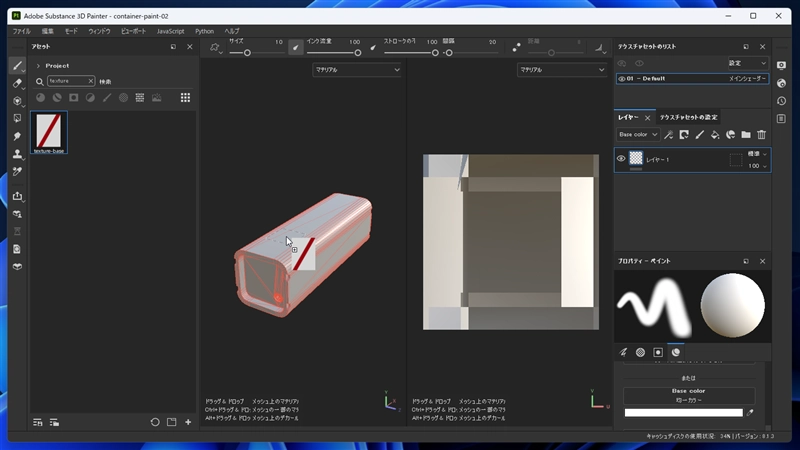Toggle visibility of 01 - Default texture set
The image size is (800, 450).
(x=621, y=78)
